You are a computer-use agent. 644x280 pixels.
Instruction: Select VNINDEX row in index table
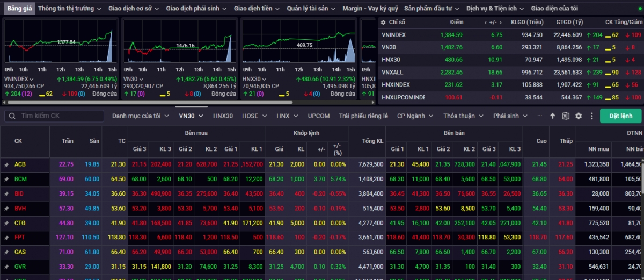tap(510, 35)
